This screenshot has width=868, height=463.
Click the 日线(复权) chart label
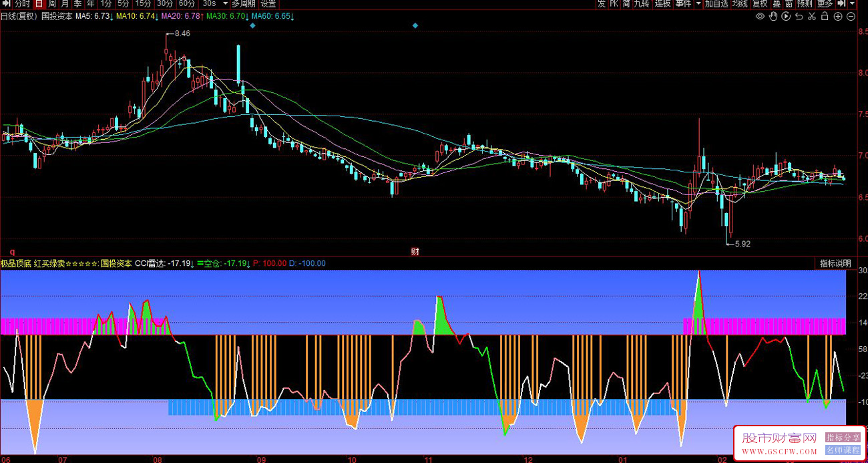(19, 16)
